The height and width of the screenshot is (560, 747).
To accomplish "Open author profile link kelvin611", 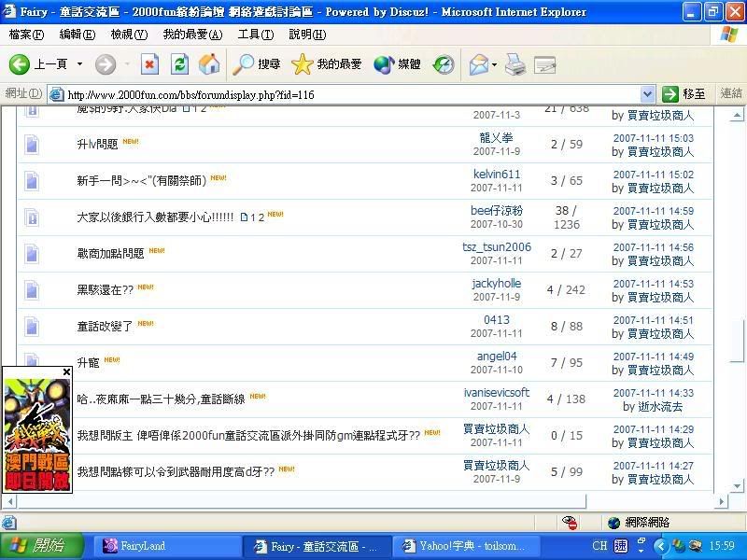I will click(497, 175).
